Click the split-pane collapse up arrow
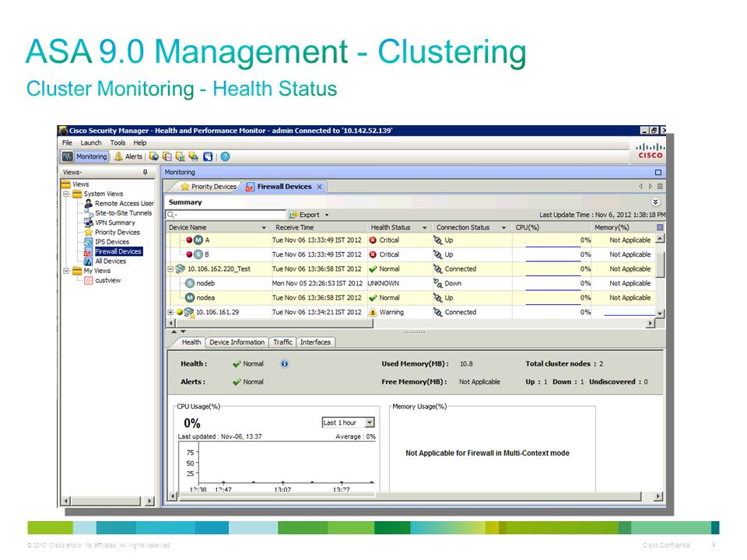 click(174, 331)
